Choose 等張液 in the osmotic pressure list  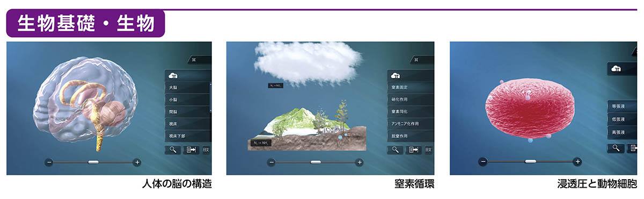(x=622, y=106)
